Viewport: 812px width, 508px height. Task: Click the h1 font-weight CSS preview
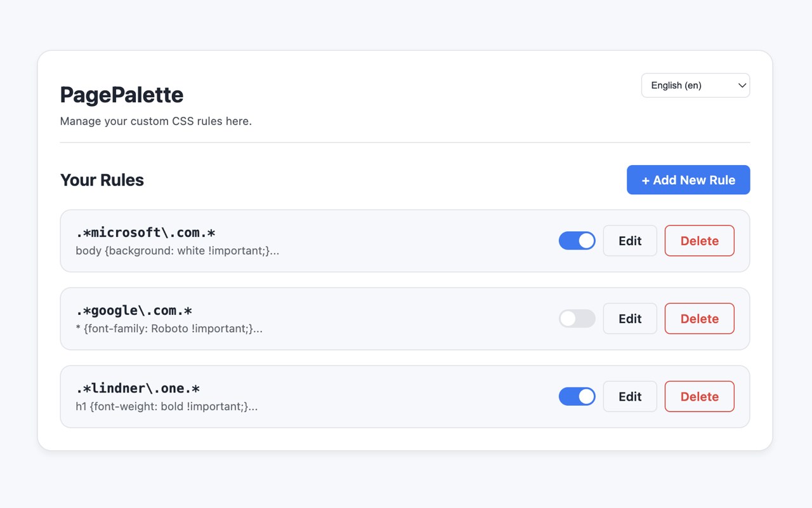click(x=166, y=407)
